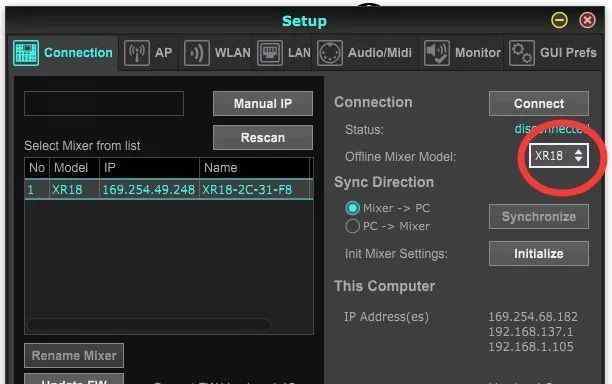Open the Offline Mixer Model XR18 dropdown

(559, 156)
